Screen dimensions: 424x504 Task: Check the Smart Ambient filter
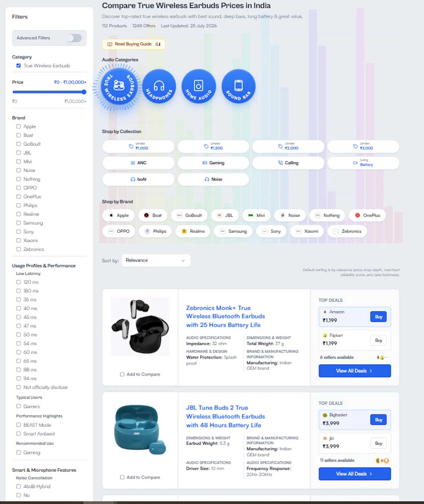click(x=19, y=434)
